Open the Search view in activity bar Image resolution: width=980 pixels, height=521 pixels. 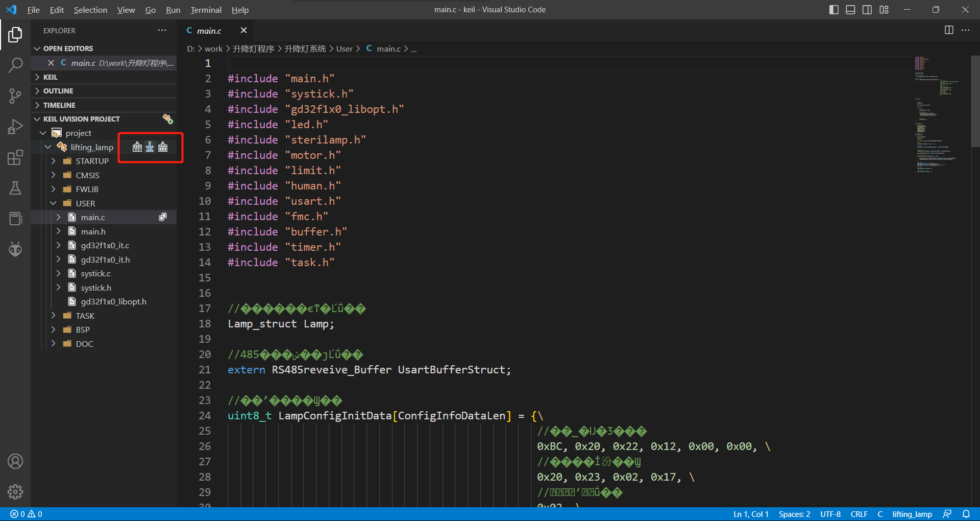(15, 65)
